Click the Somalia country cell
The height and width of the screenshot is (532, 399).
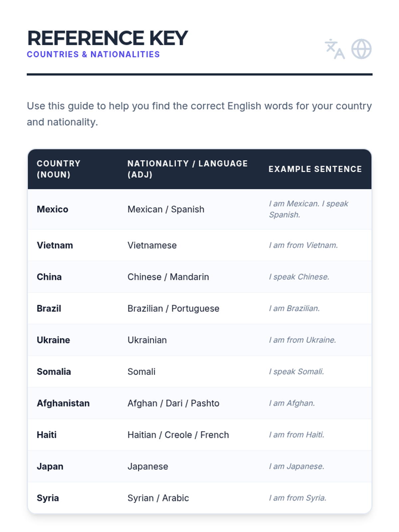click(x=54, y=372)
